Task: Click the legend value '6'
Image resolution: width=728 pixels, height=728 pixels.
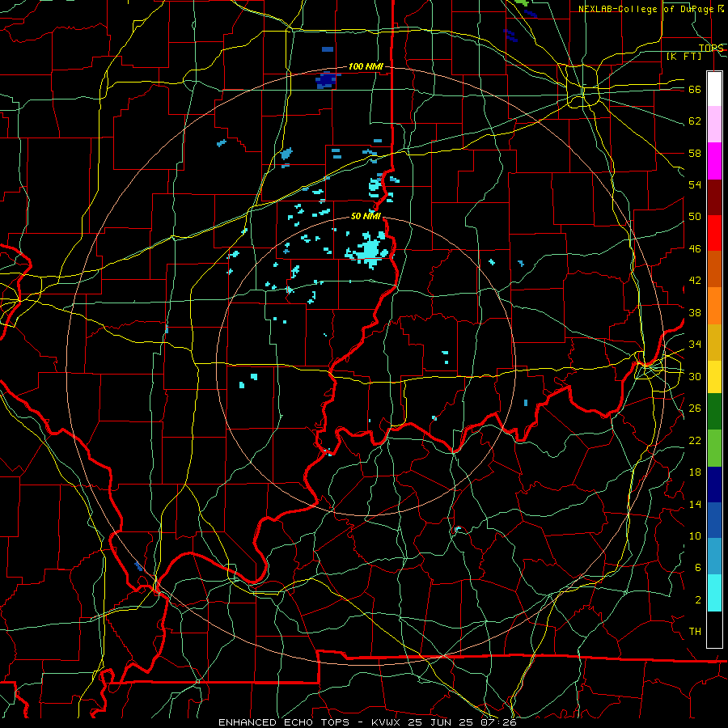Action: pos(698,568)
